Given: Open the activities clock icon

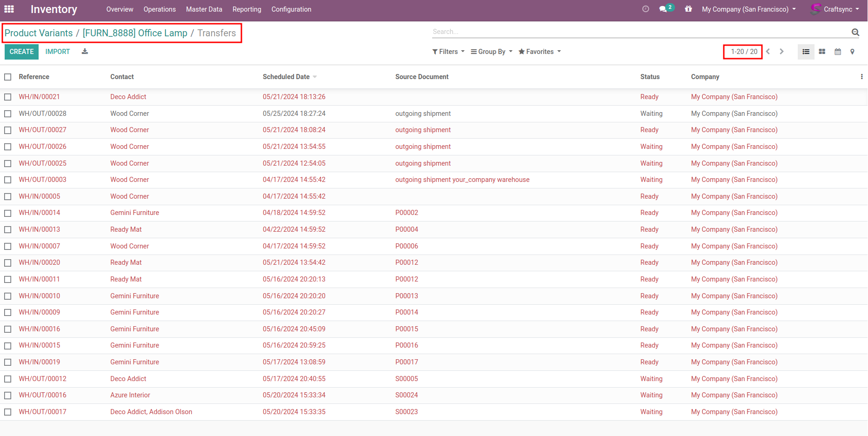Looking at the screenshot, I should click(646, 9).
